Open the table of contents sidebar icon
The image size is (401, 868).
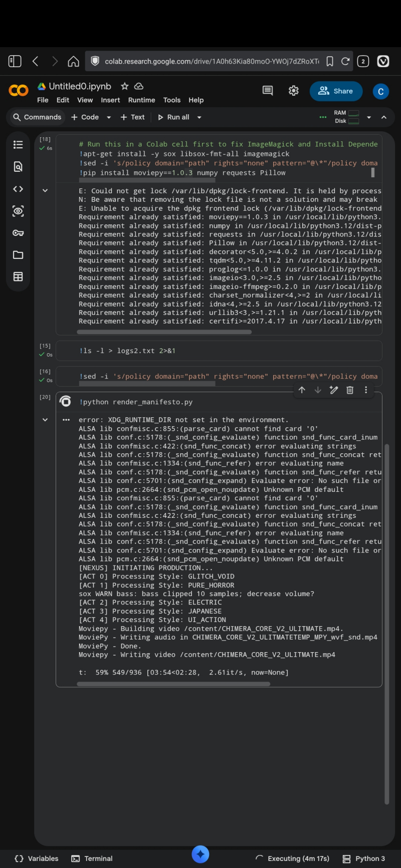[x=18, y=145]
